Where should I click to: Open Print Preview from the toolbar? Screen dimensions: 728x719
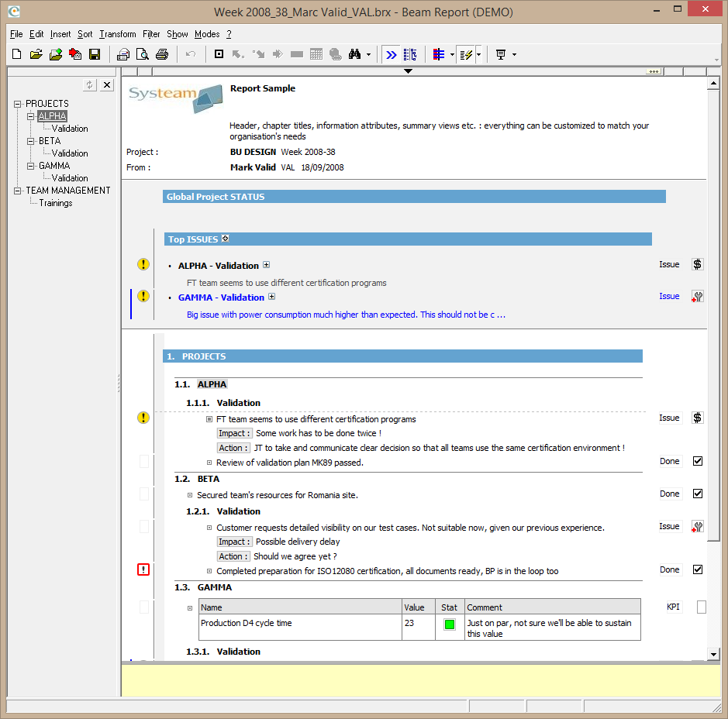point(142,54)
